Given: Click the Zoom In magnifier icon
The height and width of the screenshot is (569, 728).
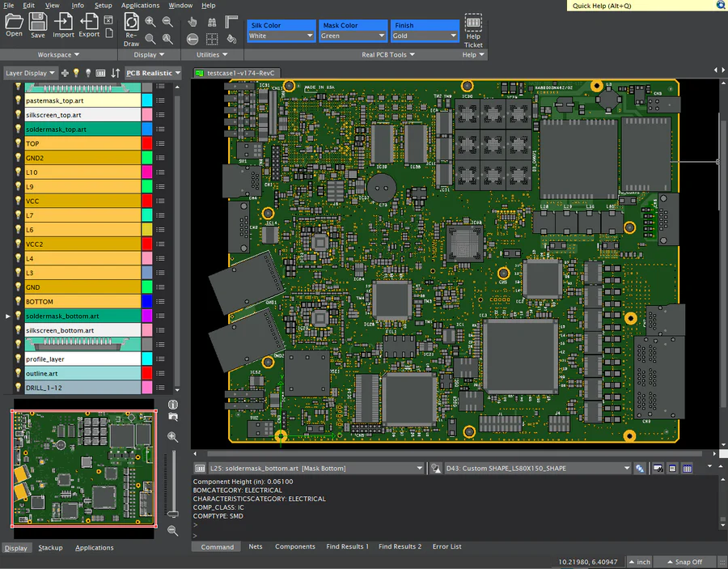Looking at the screenshot, I should [149, 21].
